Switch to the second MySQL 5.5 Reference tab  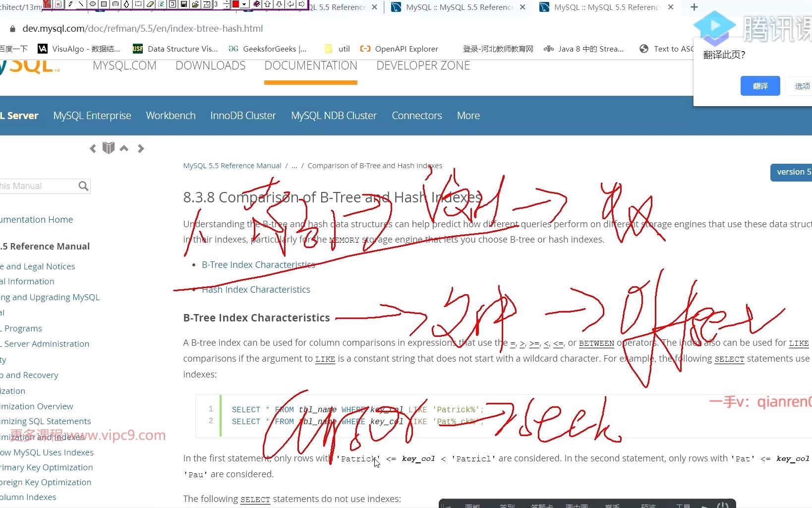(x=459, y=7)
